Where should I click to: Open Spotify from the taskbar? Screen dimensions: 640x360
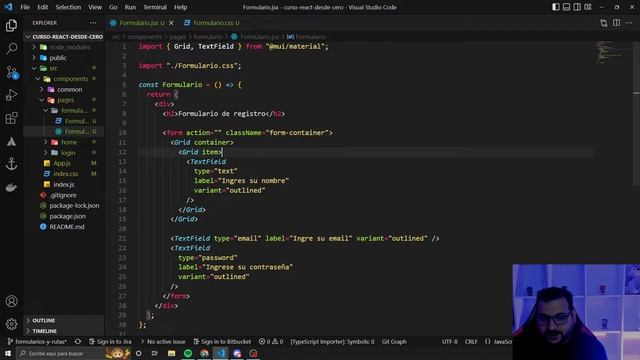click(188, 353)
